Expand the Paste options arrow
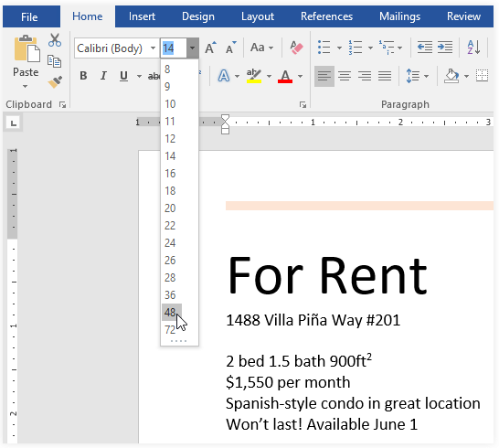 point(26,86)
